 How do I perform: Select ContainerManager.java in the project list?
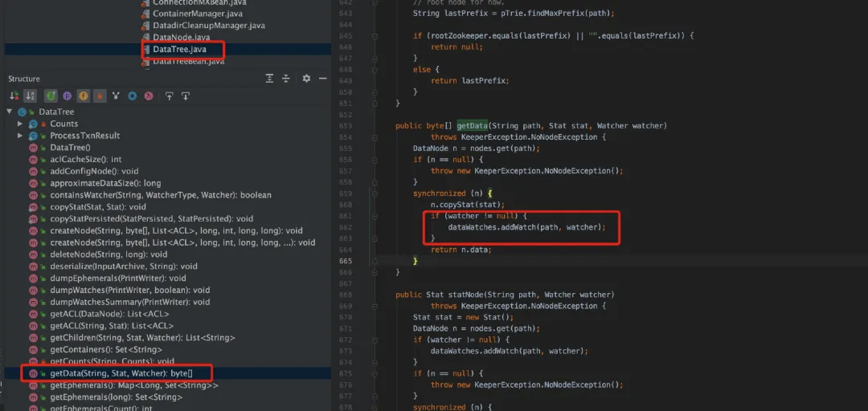click(198, 14)
